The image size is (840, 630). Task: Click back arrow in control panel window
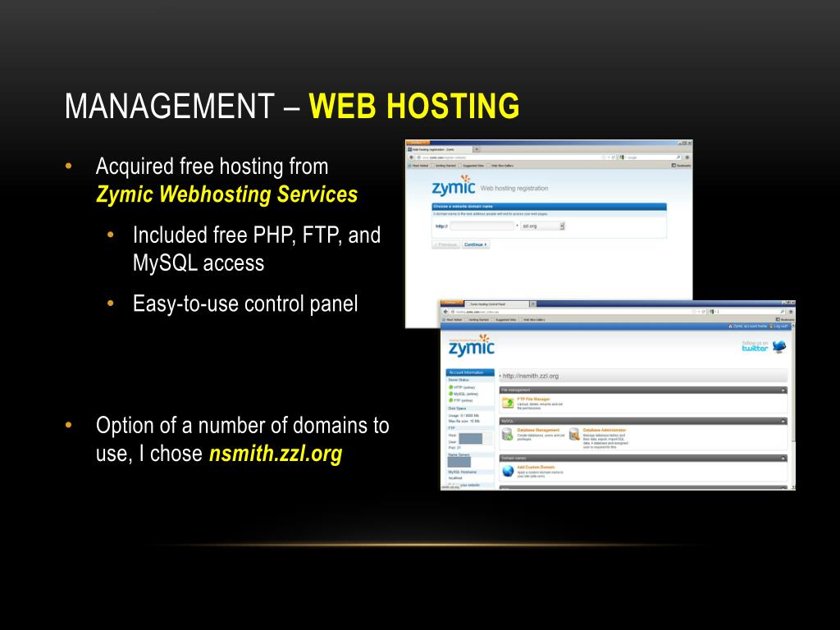[x=445, y=311]
